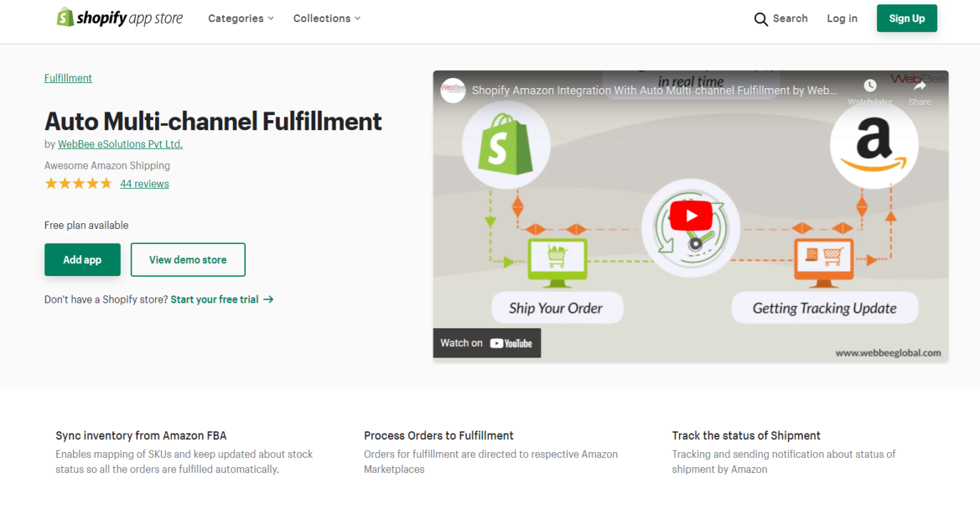980x515 pixels.
Task: Click the Auto Multi-channel Fulfillment heading
Action: pyautogui.click(x=213, y=121)
